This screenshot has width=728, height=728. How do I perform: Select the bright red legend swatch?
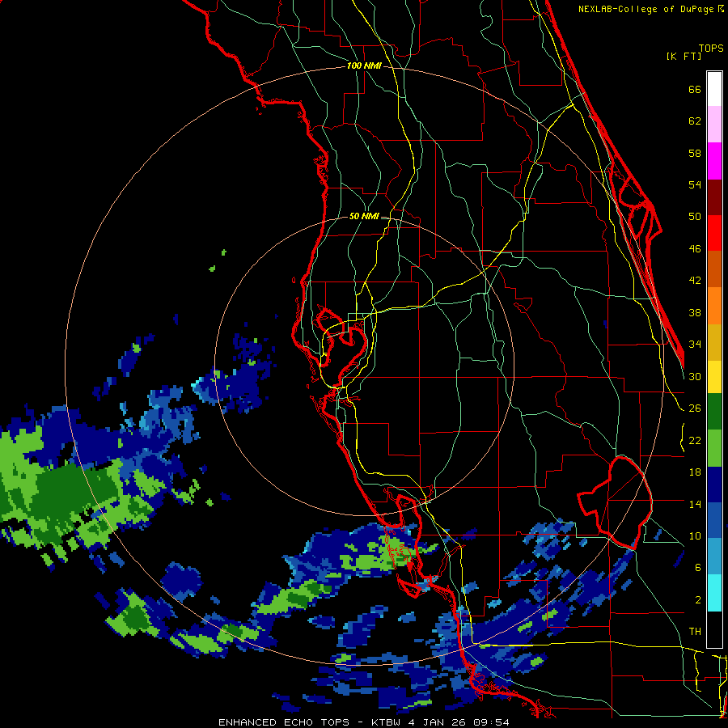714,233
